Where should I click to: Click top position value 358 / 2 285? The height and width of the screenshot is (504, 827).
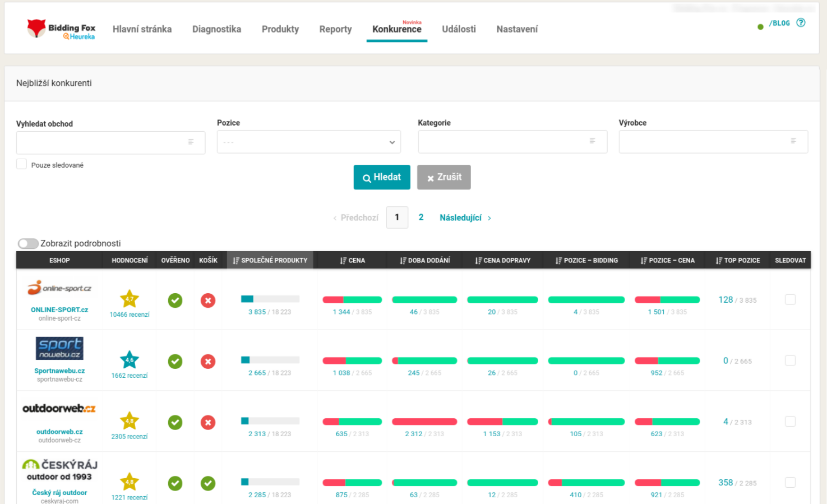click(737, 483)
